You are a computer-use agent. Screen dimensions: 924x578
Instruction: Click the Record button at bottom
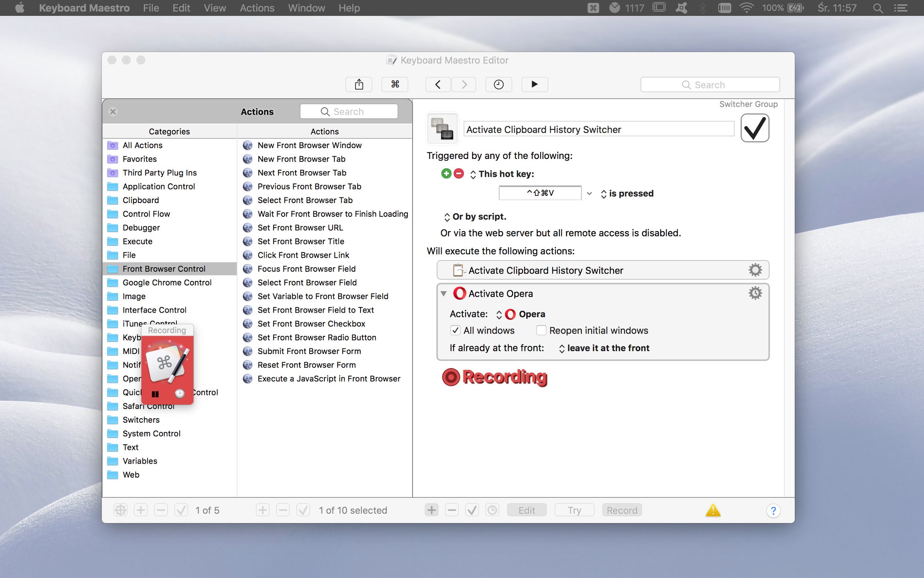[622, 510]
